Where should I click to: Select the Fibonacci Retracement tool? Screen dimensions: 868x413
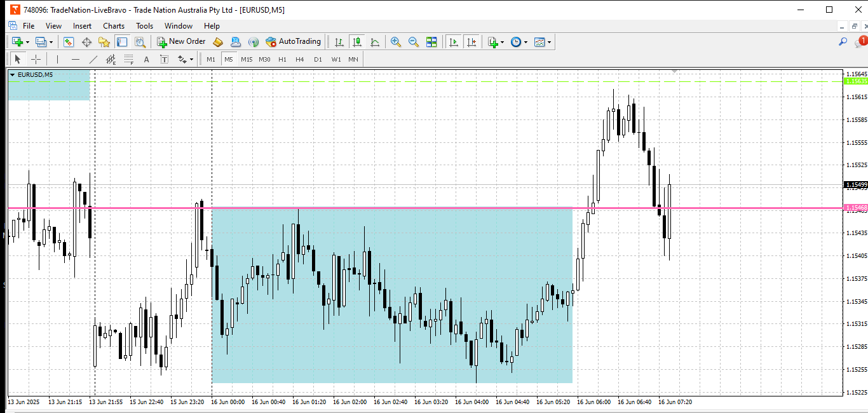coord(129,59)
